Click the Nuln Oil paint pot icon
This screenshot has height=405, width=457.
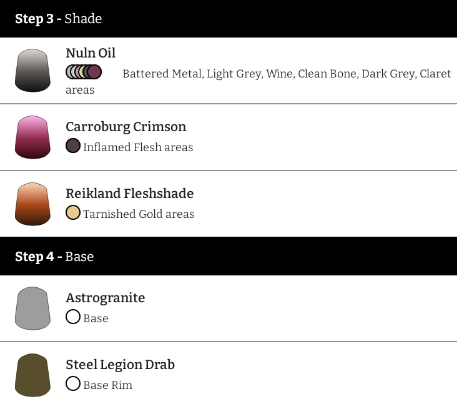(x=33, y=70)
